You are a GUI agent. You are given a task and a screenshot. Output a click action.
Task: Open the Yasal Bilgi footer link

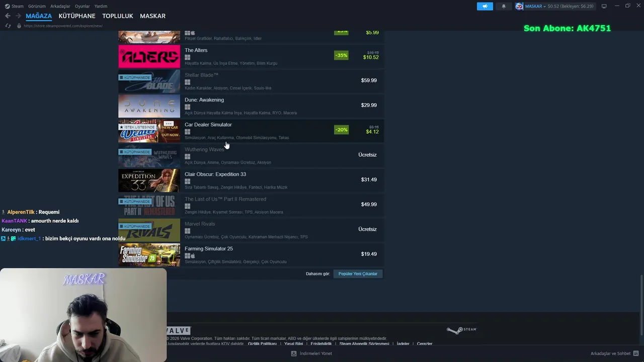[293, 344]
